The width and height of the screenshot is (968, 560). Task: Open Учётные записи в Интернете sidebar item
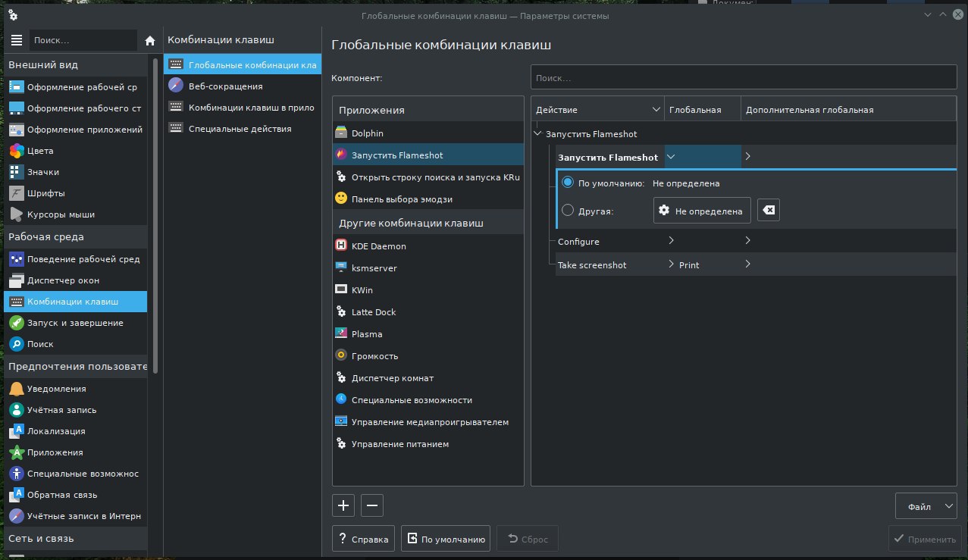click(x=76, y=516)
